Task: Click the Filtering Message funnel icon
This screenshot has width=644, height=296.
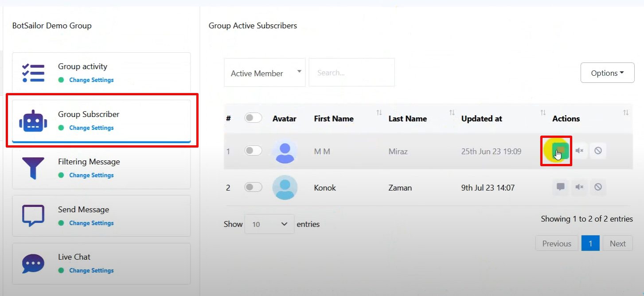Action: click(x=33, y=168)
